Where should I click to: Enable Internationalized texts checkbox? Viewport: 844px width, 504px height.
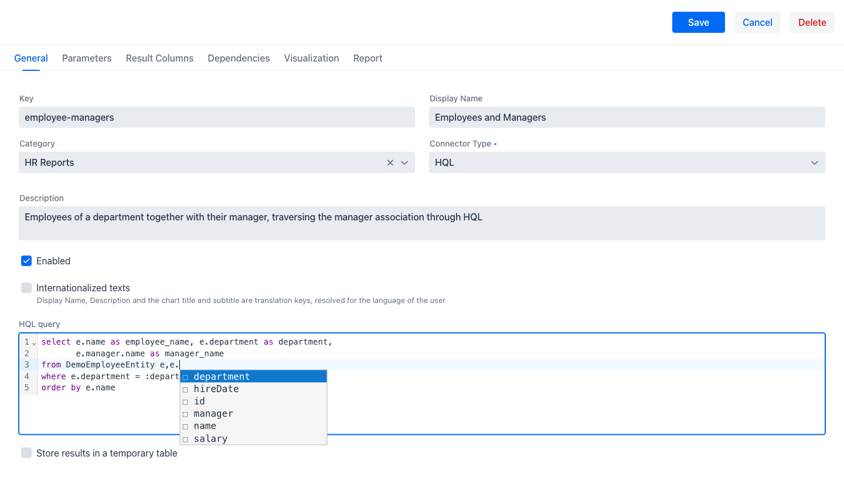[x=26, y=288]
